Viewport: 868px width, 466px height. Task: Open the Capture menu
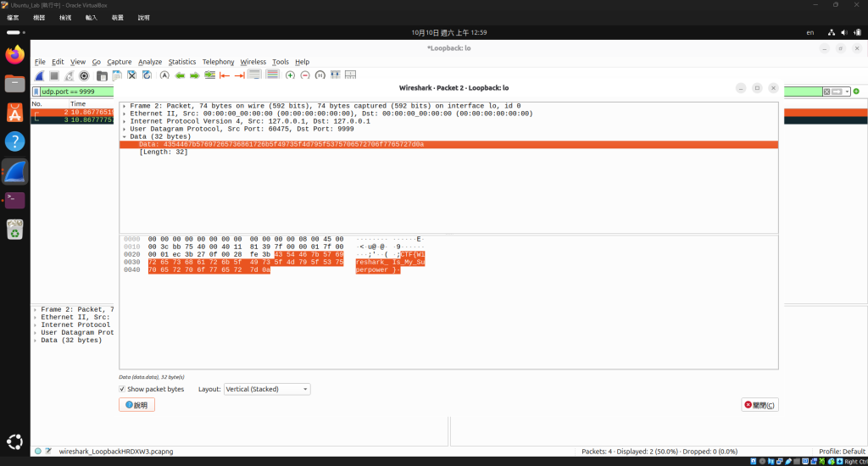pyautogui.click(x=119, y=62)
